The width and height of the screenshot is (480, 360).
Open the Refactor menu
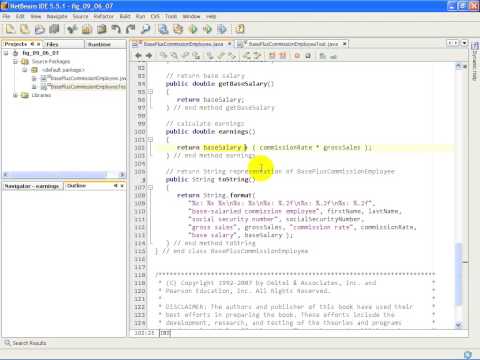[104, 16]
